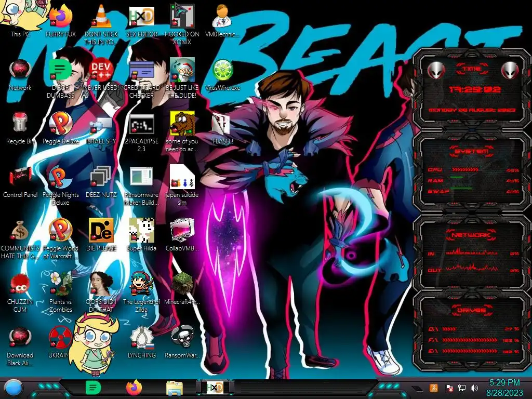Click the network tray icon
532x399 pixels.
(x=462, y=388)
